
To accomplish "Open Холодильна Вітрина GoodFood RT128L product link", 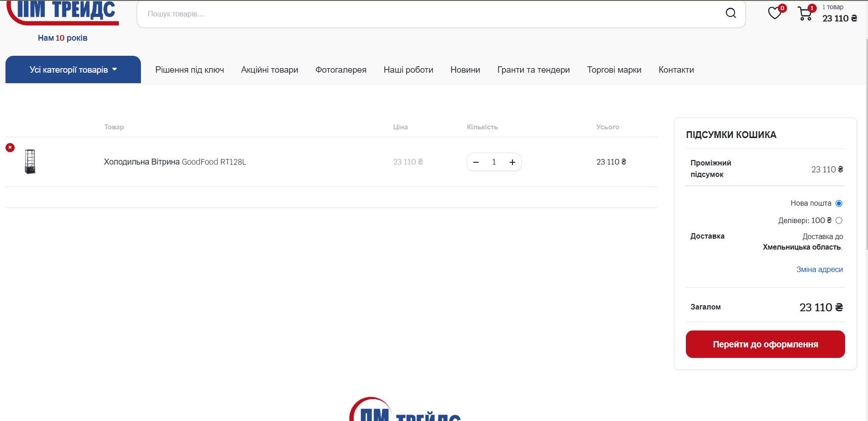I will click(x=175, y=162).
